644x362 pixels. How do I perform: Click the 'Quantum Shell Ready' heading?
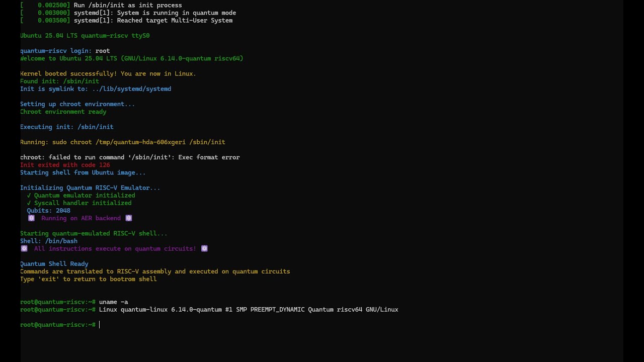tap(54, 263)
